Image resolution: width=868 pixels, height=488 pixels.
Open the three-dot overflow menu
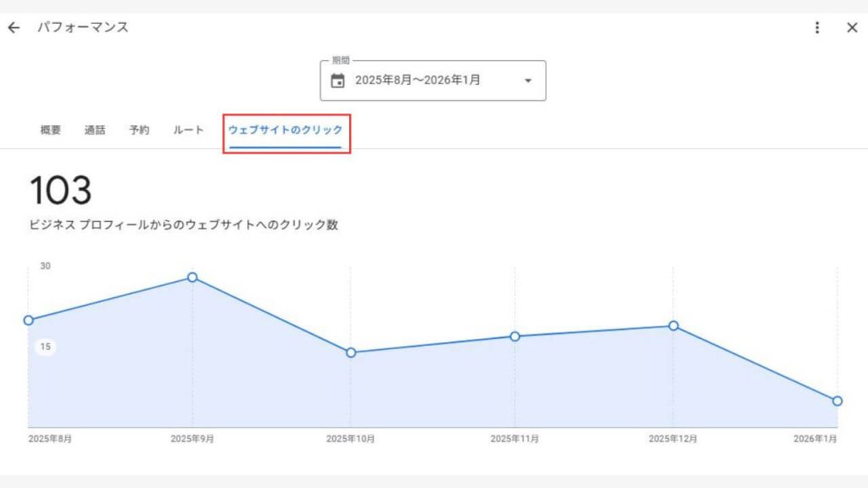click(816, 27)
